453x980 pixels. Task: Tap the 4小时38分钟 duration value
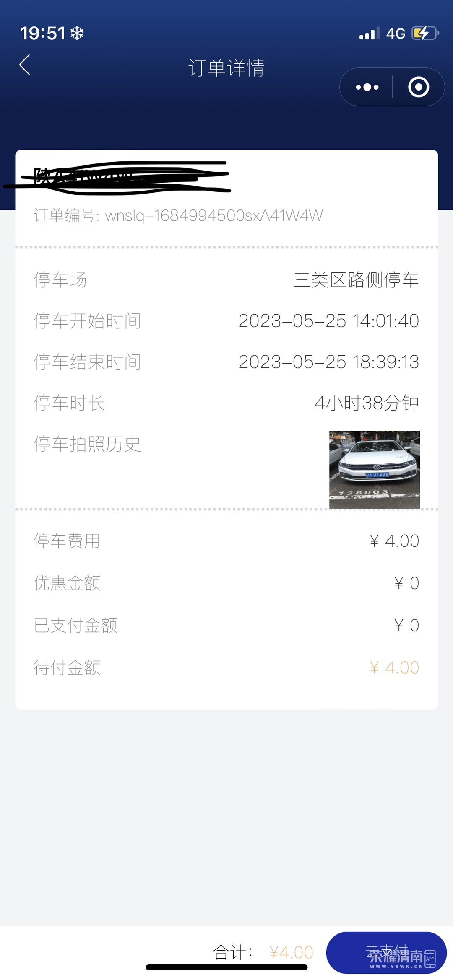point(367,403)
